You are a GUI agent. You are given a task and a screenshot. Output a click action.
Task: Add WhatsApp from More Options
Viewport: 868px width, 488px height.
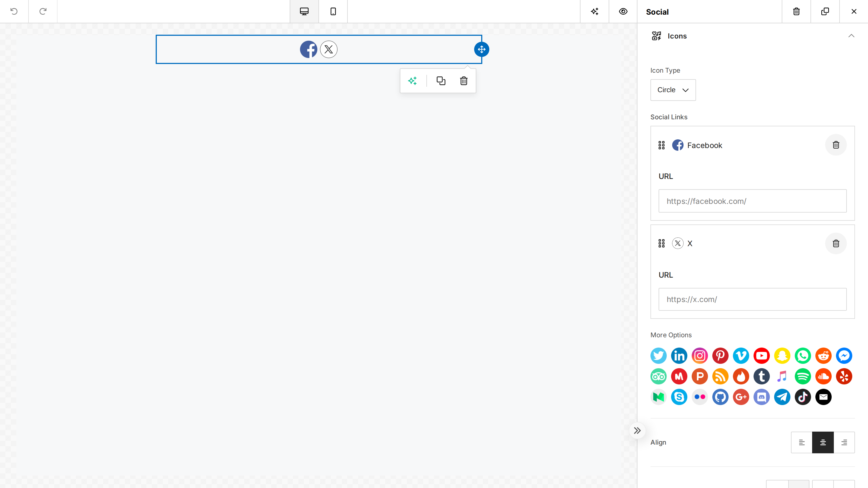[803, 356]
